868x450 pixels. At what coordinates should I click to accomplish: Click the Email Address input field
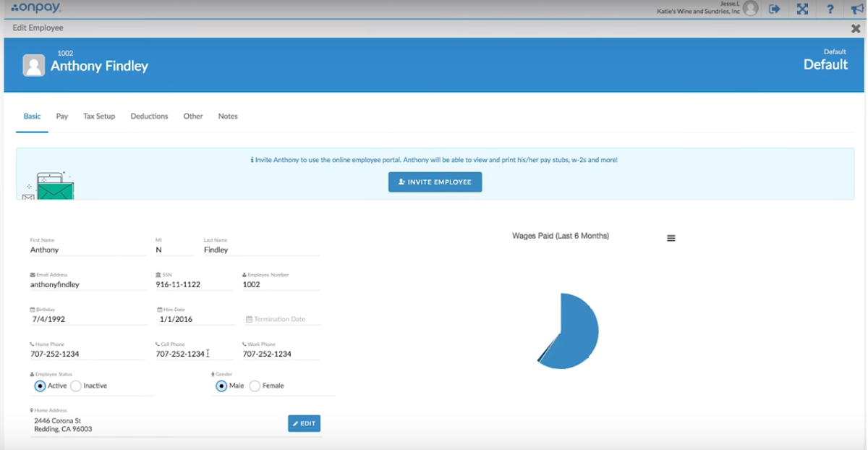coord(87,284)
